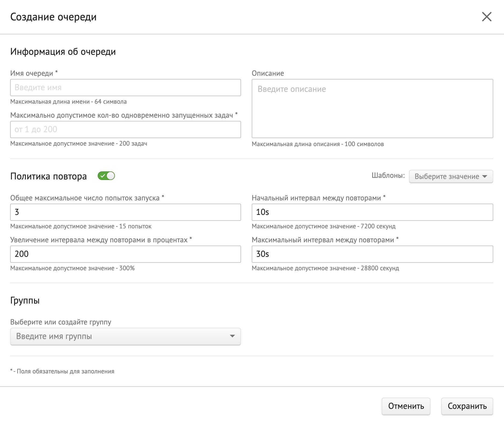Click the 'Выберите или создайте группу' label

[61, 322]
